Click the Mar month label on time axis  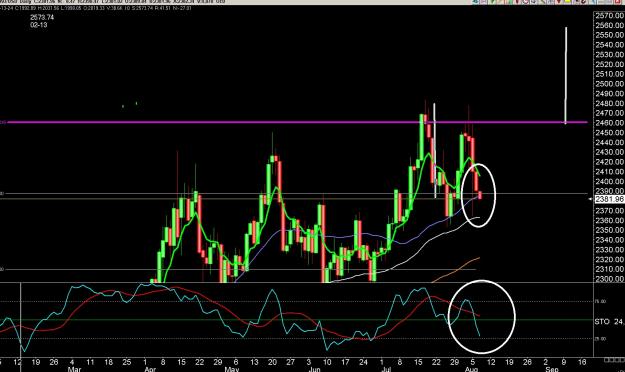tap(75, 369)
